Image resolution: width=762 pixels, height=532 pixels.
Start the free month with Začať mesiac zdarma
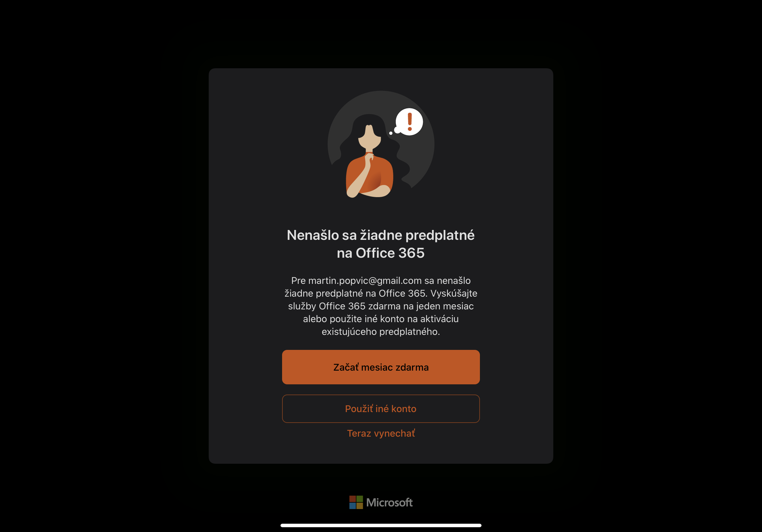coord(381,367)
